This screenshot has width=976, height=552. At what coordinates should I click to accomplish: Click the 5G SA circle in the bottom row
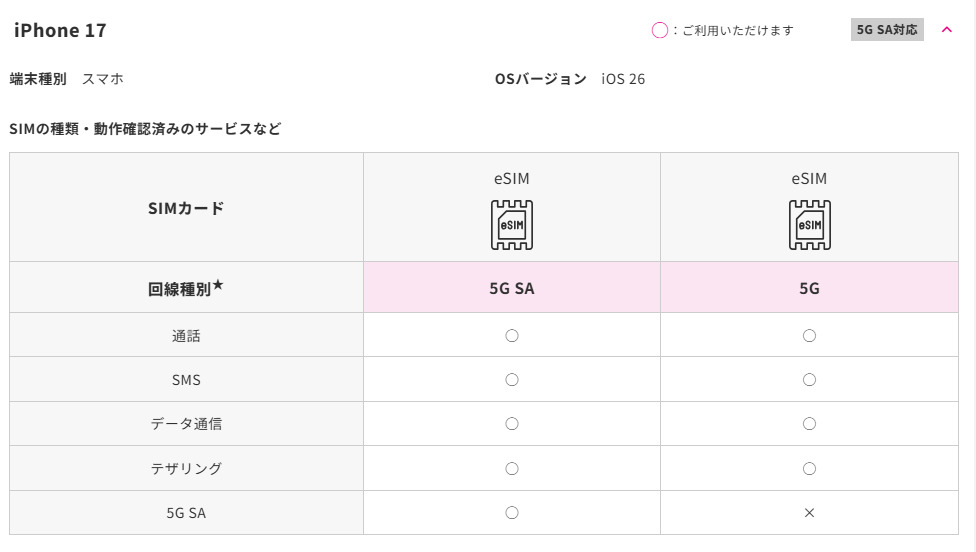[x=512, y=513]
